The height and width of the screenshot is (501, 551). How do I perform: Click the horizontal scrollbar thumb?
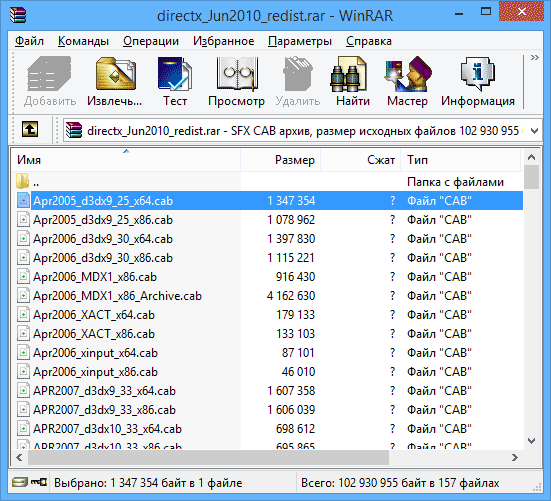pyautogui.click(x=208, y=457)
